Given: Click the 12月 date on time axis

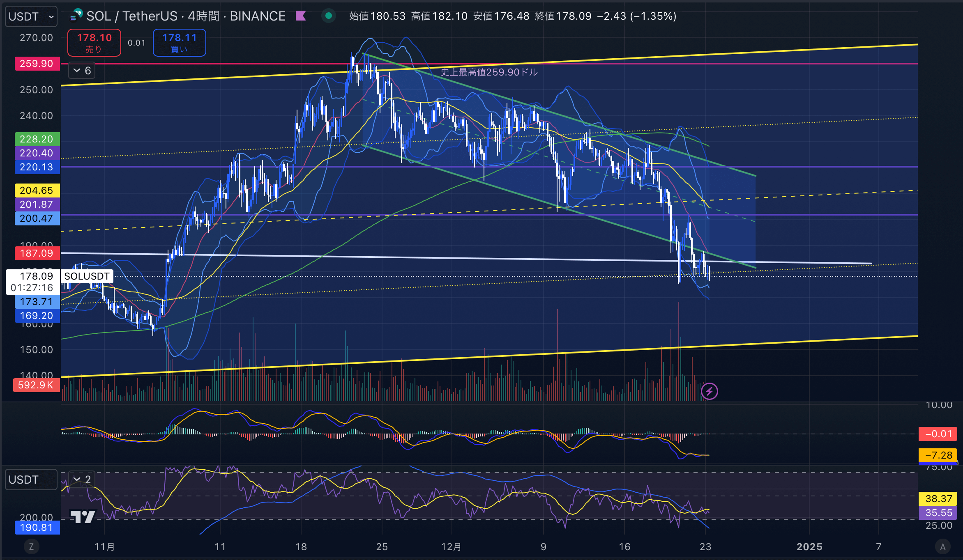Looking at the screenshot, I should pyautogui.click(x=451, y=547).
